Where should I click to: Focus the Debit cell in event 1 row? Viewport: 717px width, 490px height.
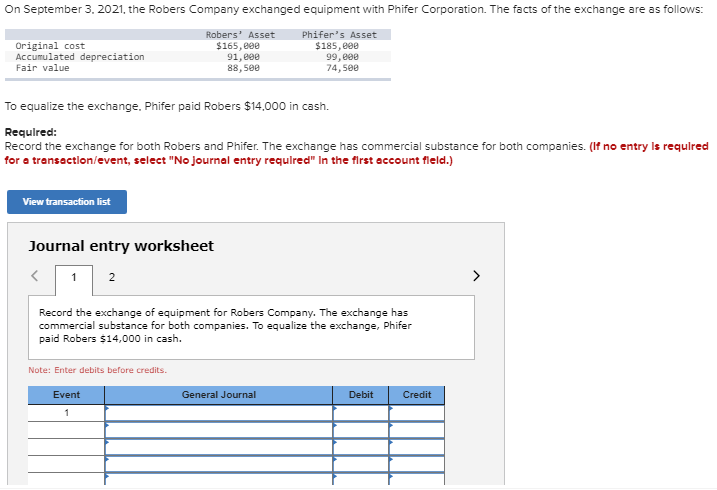click(361, 413)
